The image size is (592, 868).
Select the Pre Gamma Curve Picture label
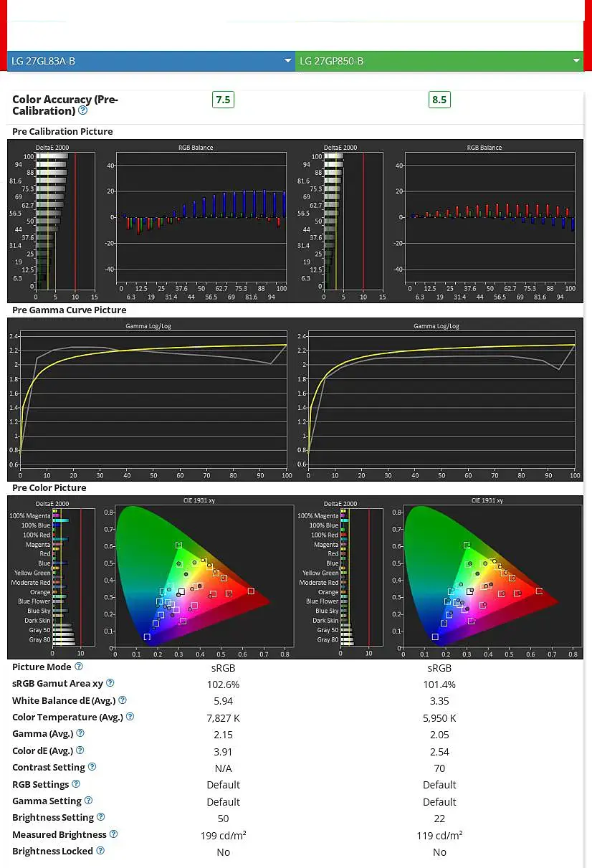69,310
